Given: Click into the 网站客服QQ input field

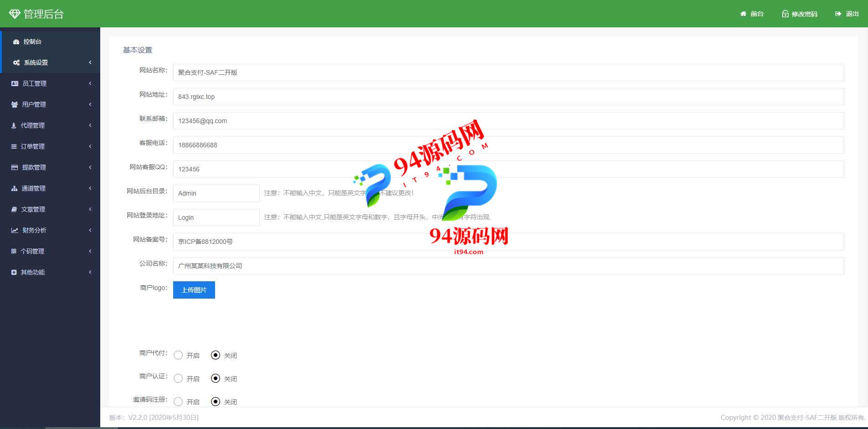Looking at the screenshot, I should pyautogui.click(x=508, y=169).
